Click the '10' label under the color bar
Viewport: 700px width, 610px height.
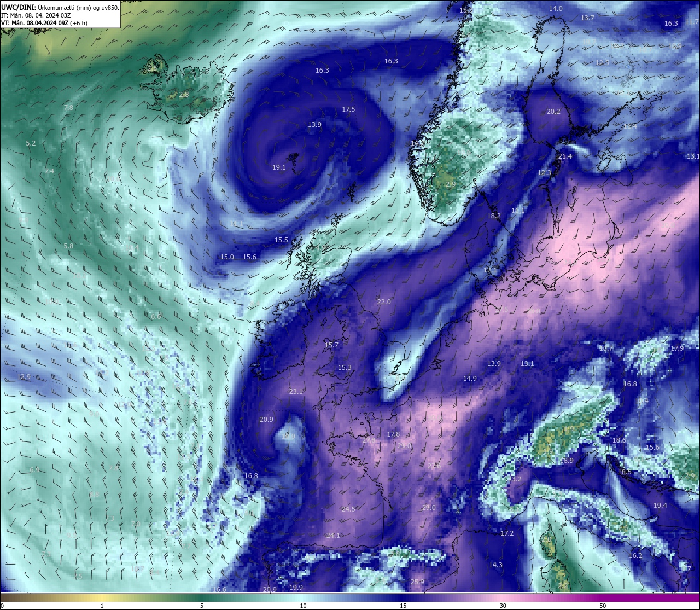(x=302, y=606)
